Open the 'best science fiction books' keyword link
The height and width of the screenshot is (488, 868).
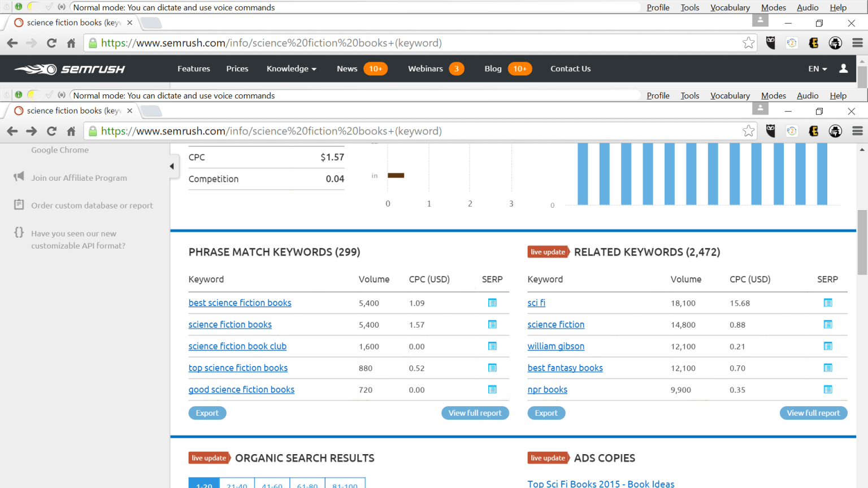240,303
